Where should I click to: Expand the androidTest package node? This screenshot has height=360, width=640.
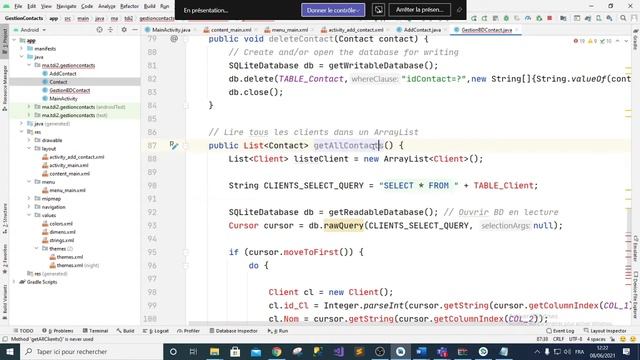(29, 107)
